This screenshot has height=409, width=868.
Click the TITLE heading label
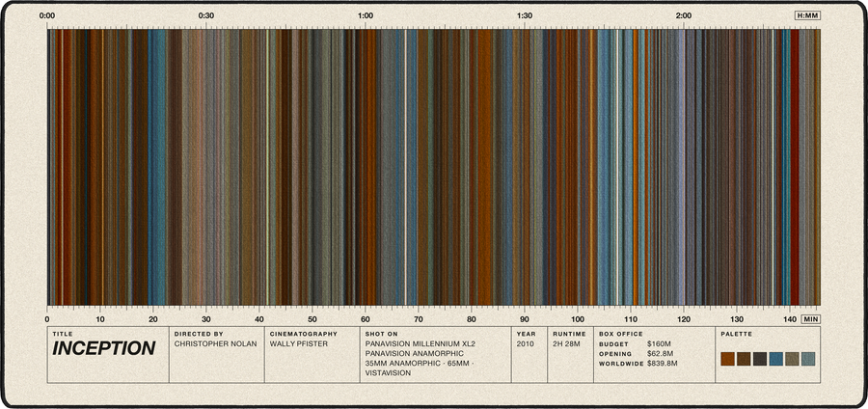pyautogui.click(x=63, y=335)
